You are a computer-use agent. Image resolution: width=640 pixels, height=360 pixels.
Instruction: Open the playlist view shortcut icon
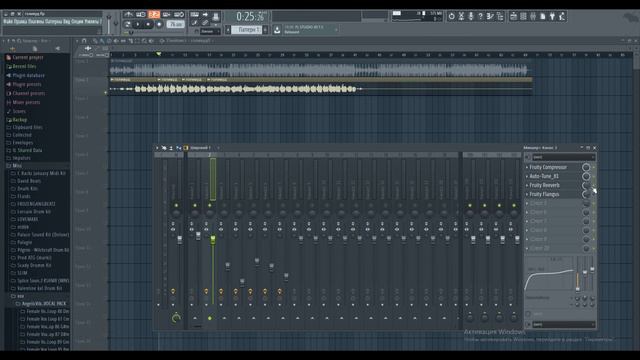click(514, 16)
